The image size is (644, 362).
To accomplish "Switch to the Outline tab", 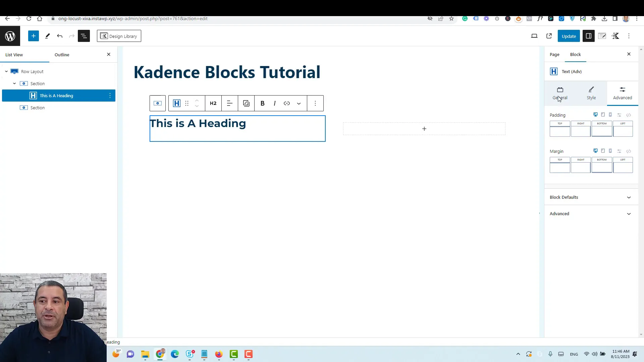I will 62,55.
